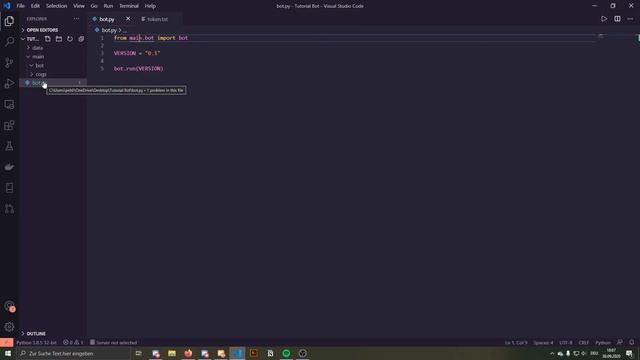640x360 pixels.
Task: Open the Run and Debug view
Action: point(9,83)
